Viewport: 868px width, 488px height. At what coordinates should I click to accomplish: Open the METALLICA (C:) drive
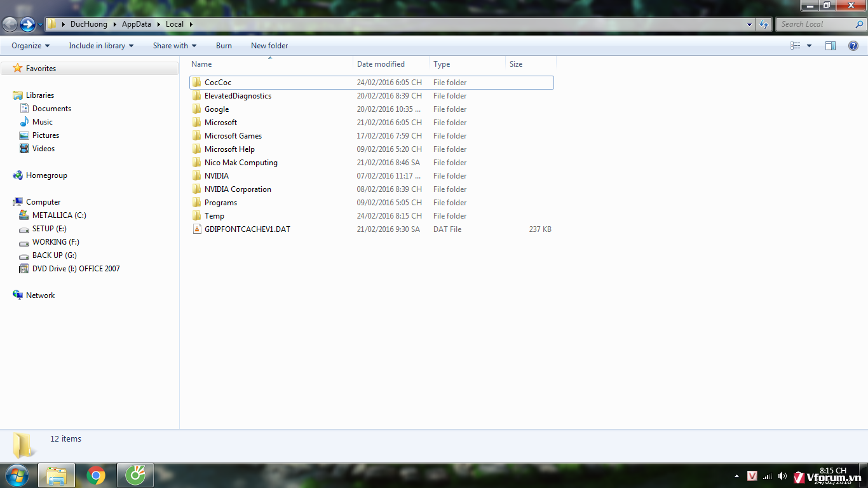(59, 215)
